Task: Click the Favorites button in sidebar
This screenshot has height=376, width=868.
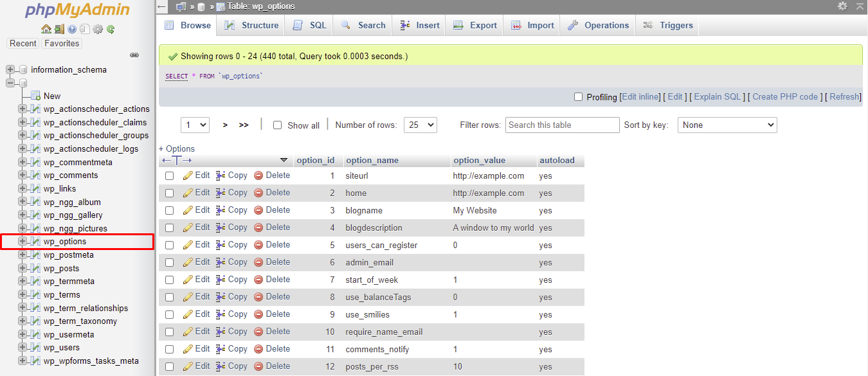Action: tap(62, 43)
